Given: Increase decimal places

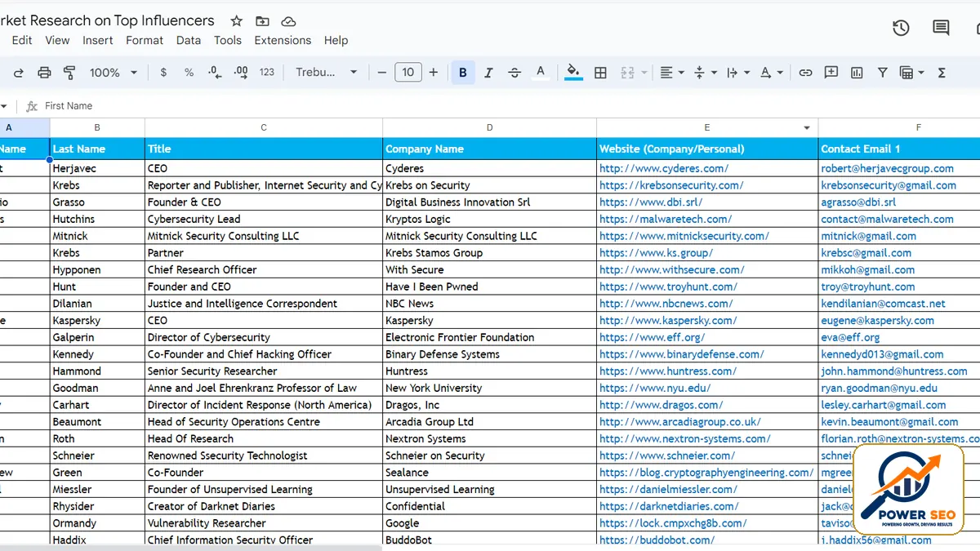Looking at the screenshot, I should (x=241, y=73).
